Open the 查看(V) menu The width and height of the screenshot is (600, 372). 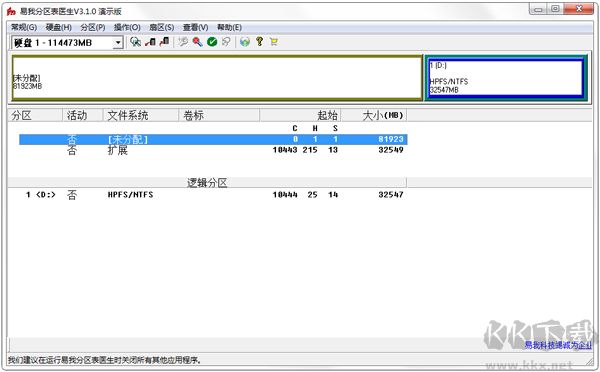tap(196, 28)
